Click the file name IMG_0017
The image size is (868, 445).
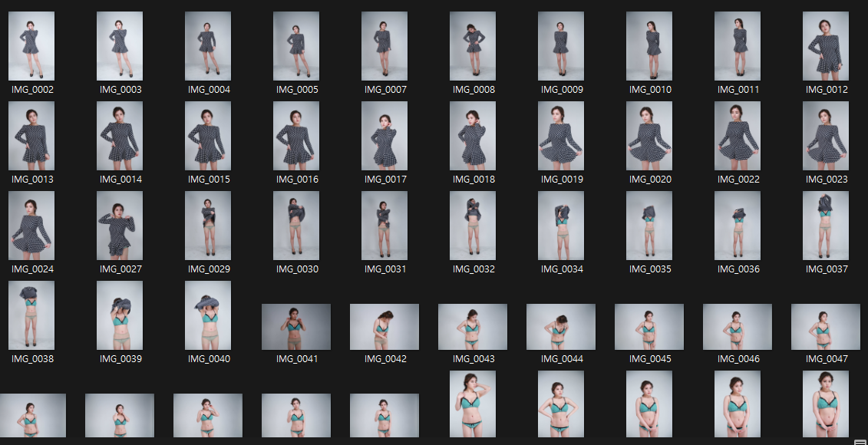(385, 180)
